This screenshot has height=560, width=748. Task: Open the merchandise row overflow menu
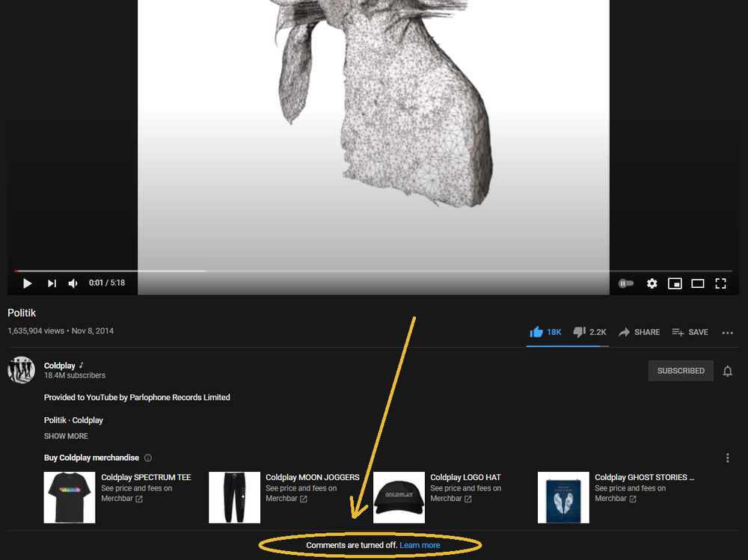pos(728,458)
